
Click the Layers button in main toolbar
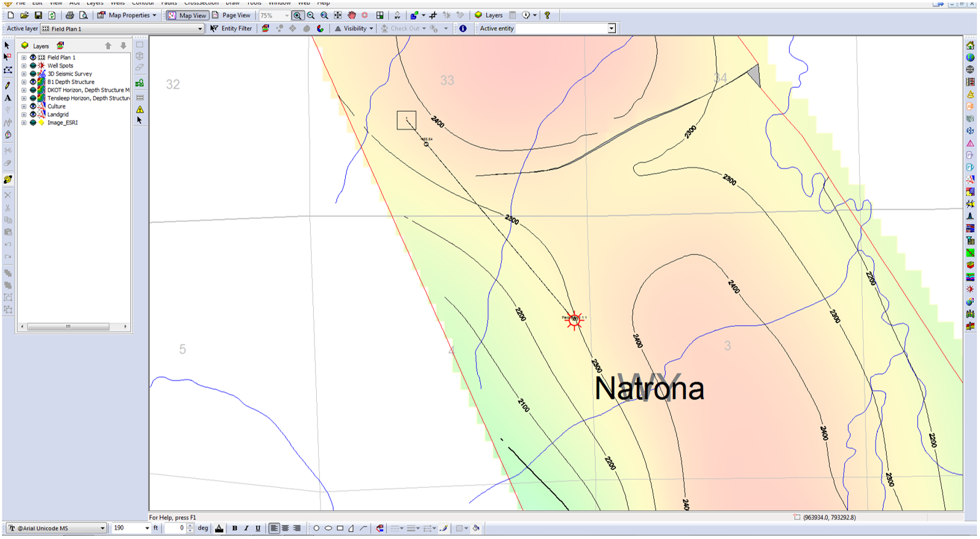click(x=489, y=15)
